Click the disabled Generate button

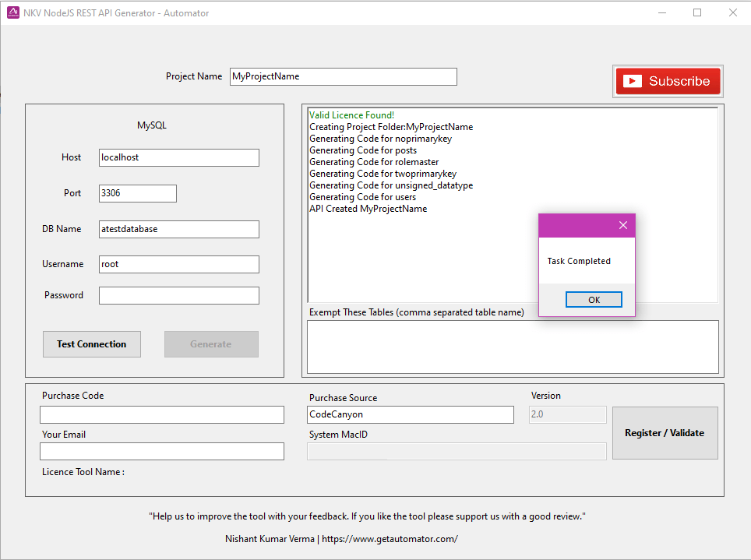pos(211,343)
